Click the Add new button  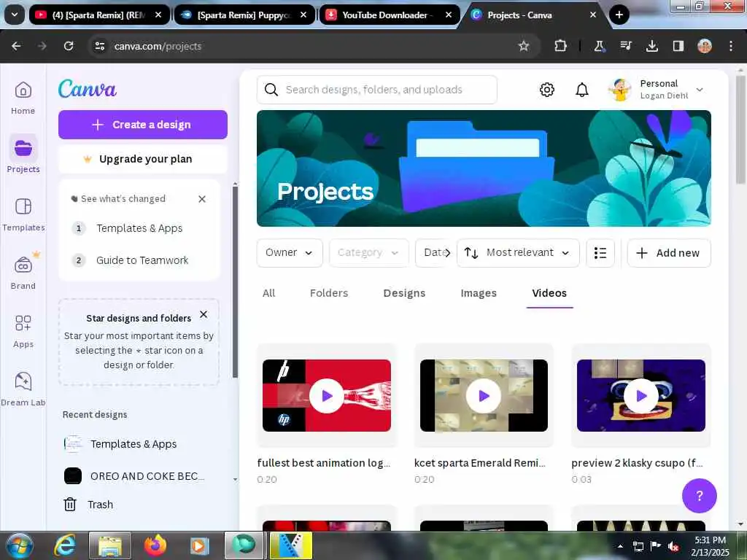[x=669, y=253]
